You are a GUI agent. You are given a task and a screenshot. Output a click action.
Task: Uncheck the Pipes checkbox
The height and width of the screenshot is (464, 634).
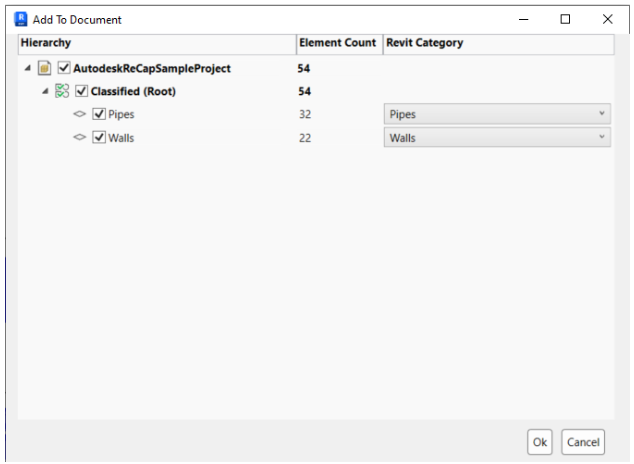pyautogui.click(x=99, y=114)
